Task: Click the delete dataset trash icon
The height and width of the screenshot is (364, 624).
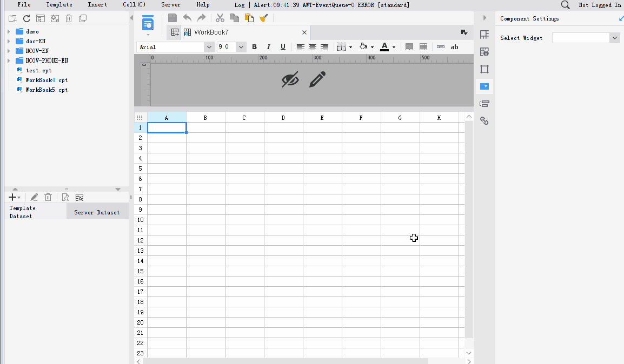Action: point(48,197)
